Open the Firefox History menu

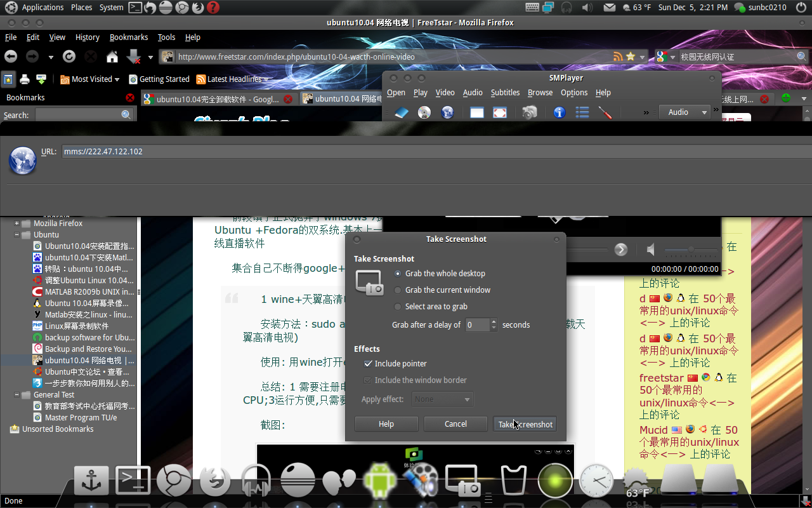(88, 37)
